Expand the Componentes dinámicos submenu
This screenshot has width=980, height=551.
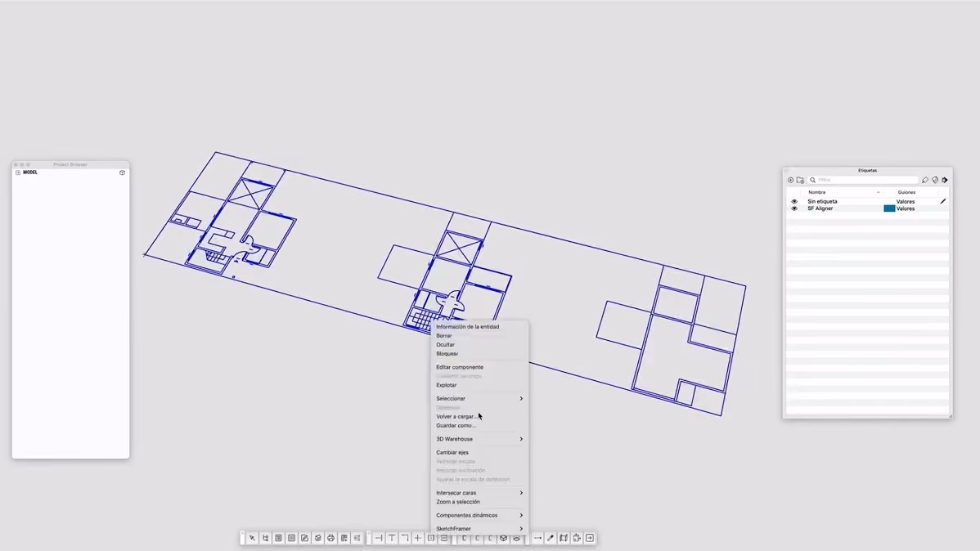[x=521, y=515]
